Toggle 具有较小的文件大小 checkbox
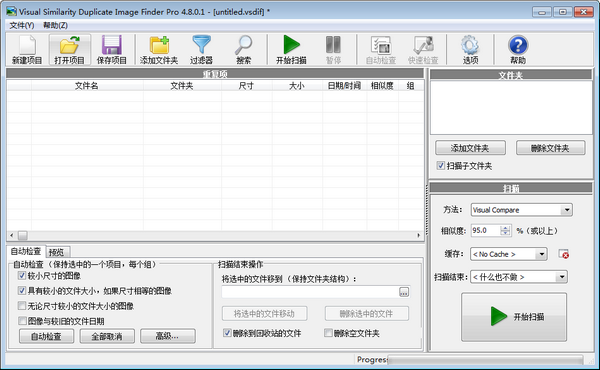This screenshot has height=370, width=600. click(x=22, y=290)
